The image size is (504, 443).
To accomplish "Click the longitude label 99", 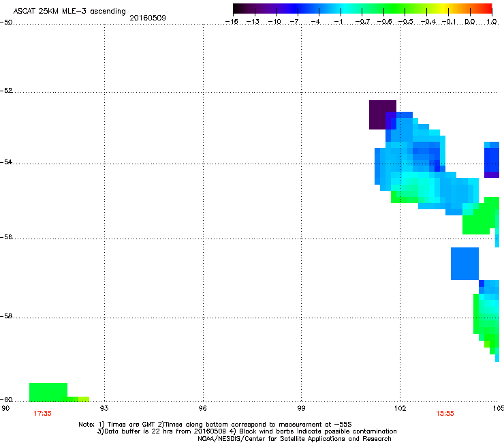I will pos(301,408).
